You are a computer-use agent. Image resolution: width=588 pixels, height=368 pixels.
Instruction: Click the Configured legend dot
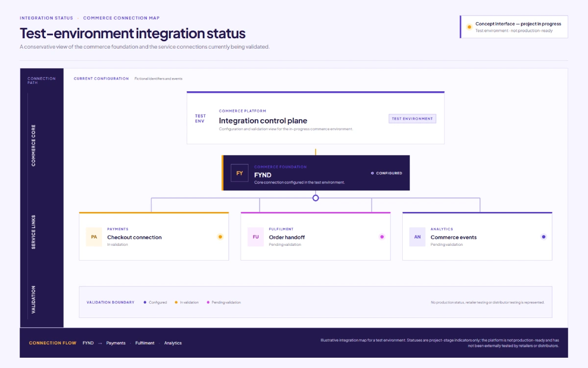(x=145, y=302)
